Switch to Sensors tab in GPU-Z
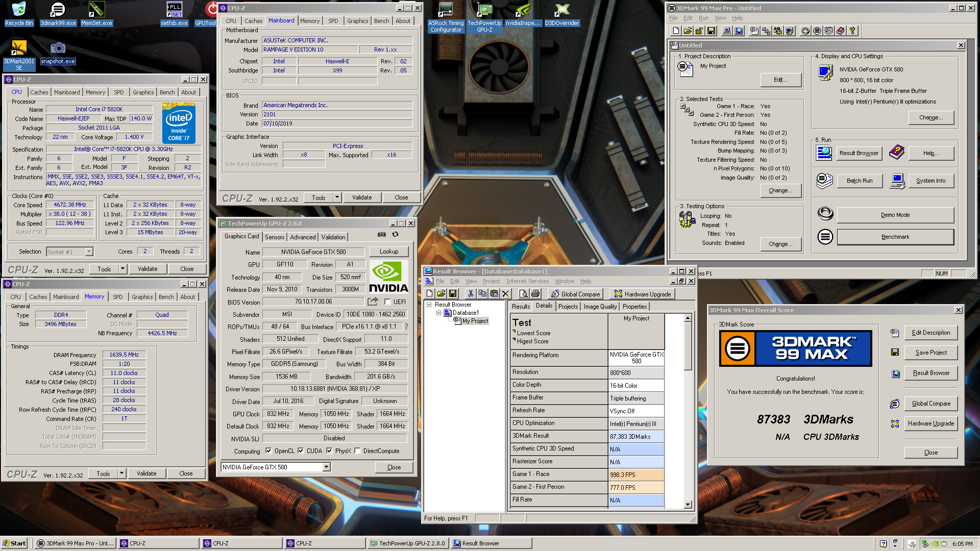Viewport: 980px width, 551px height. point(275,237)
